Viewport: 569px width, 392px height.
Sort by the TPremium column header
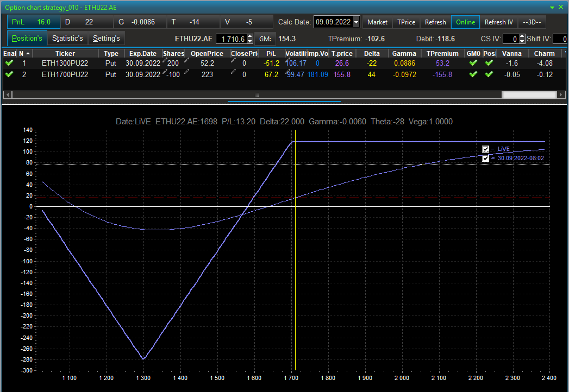click(442, 54)
